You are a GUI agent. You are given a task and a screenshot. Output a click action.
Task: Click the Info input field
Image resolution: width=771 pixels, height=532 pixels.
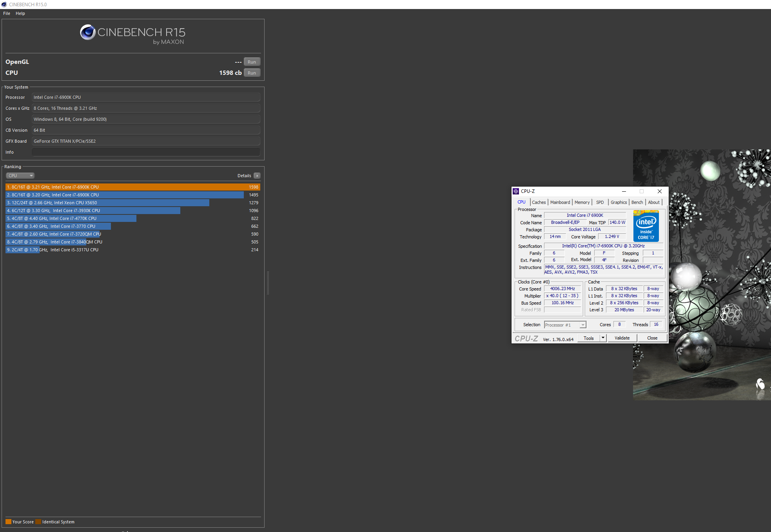coord(146,152)
